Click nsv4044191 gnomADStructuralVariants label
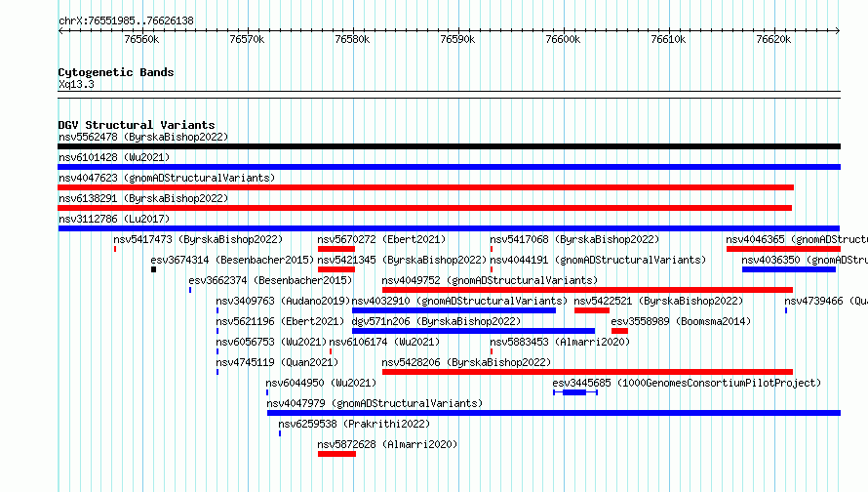 [x=598, y=260]
